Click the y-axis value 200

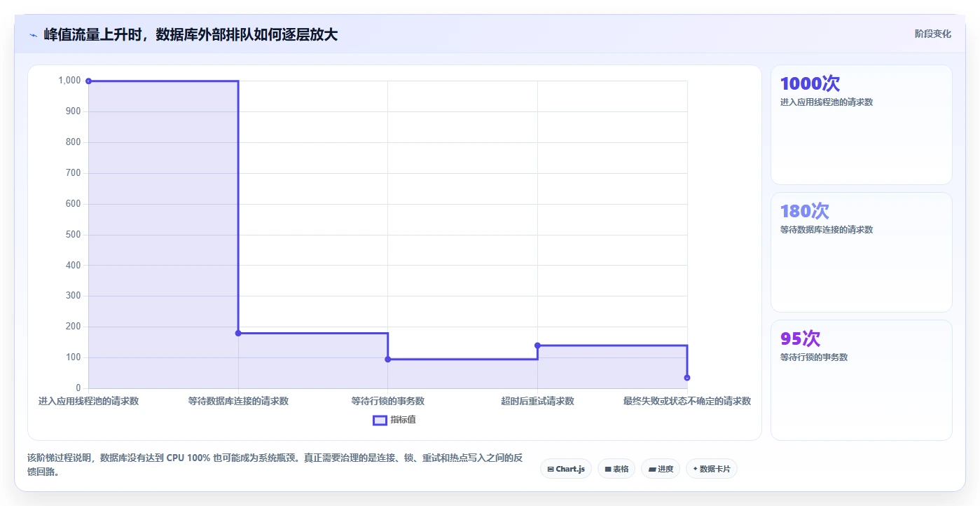coord(74,327)
